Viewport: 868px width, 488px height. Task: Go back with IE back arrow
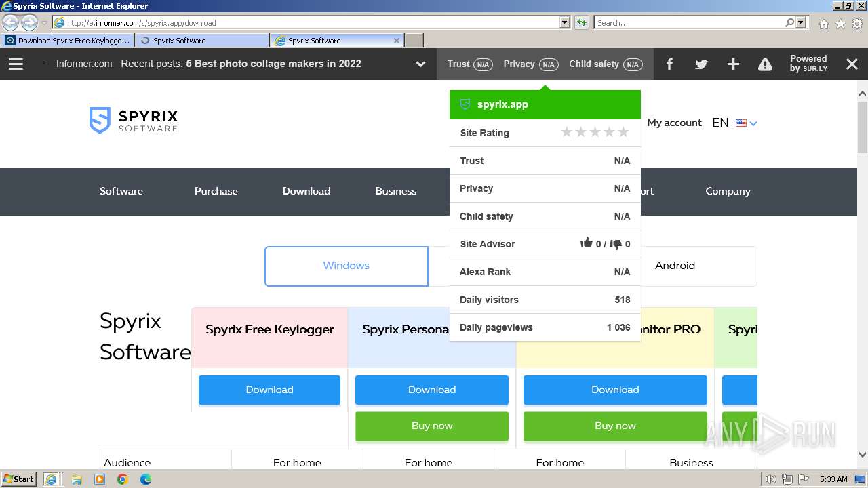point(11,22)
